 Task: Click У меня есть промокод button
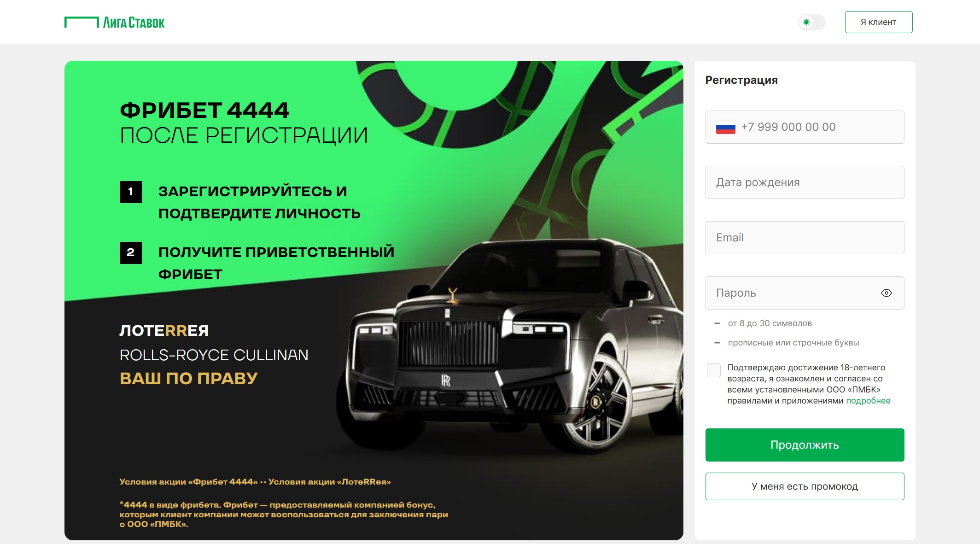pos(805,486)
